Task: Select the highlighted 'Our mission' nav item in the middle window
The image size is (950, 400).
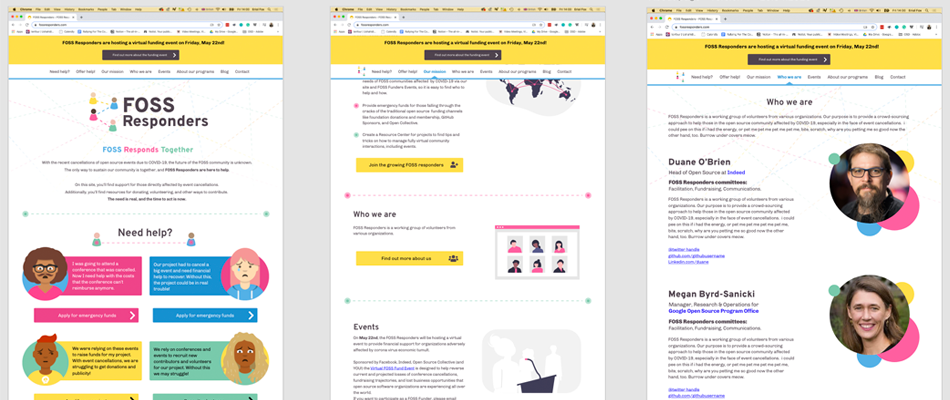Action: tap(434, 72)
